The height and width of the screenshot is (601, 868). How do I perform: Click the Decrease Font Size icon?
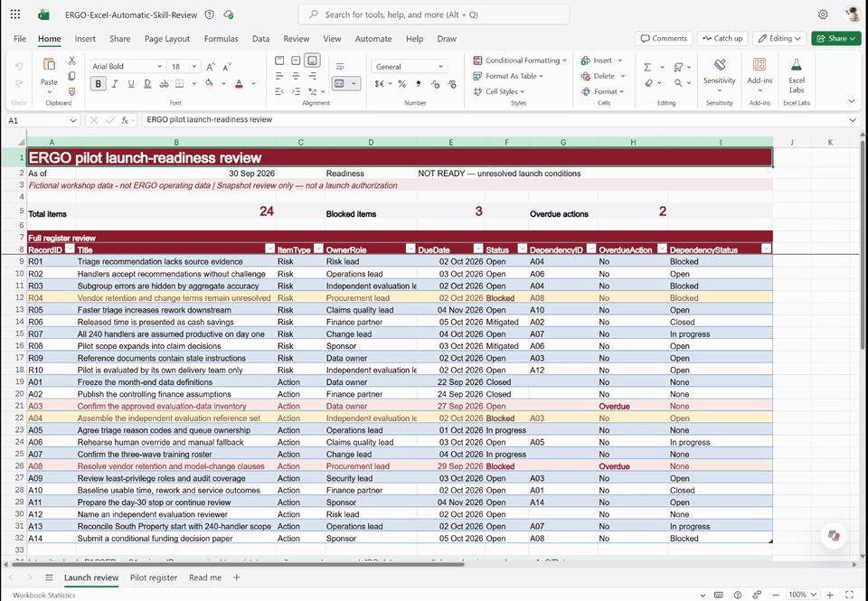pos(227,67)
